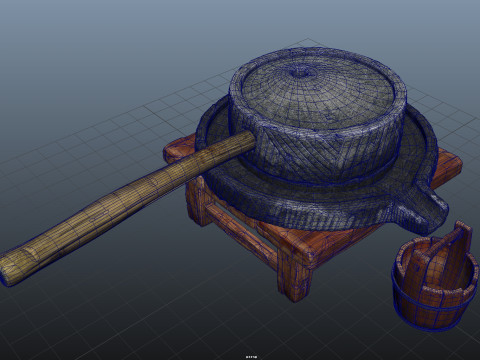Image resolution: width=480 pixels, height=360 pixels.
Task: Click the camera name label below the viewport
Action: pyautogui.click(x=252, y=357)
